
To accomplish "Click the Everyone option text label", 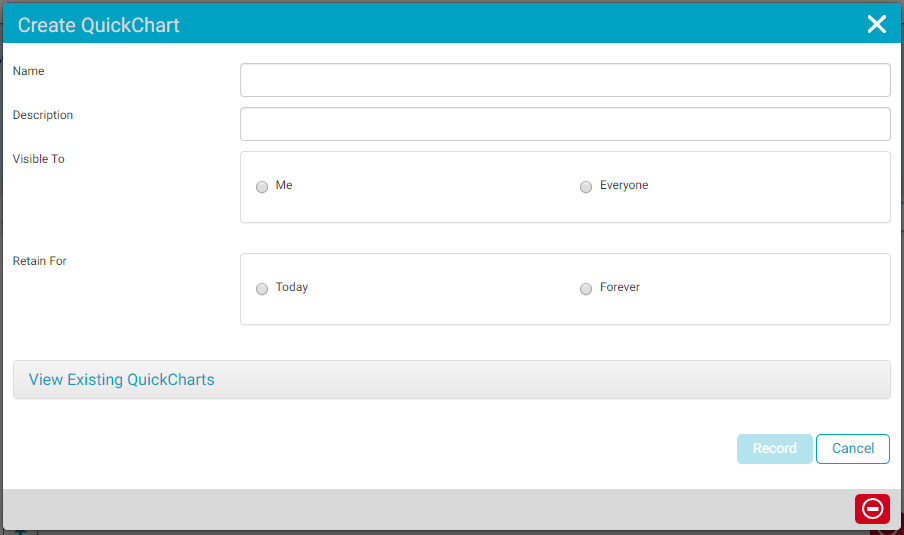I will click(x=624, y=185).
